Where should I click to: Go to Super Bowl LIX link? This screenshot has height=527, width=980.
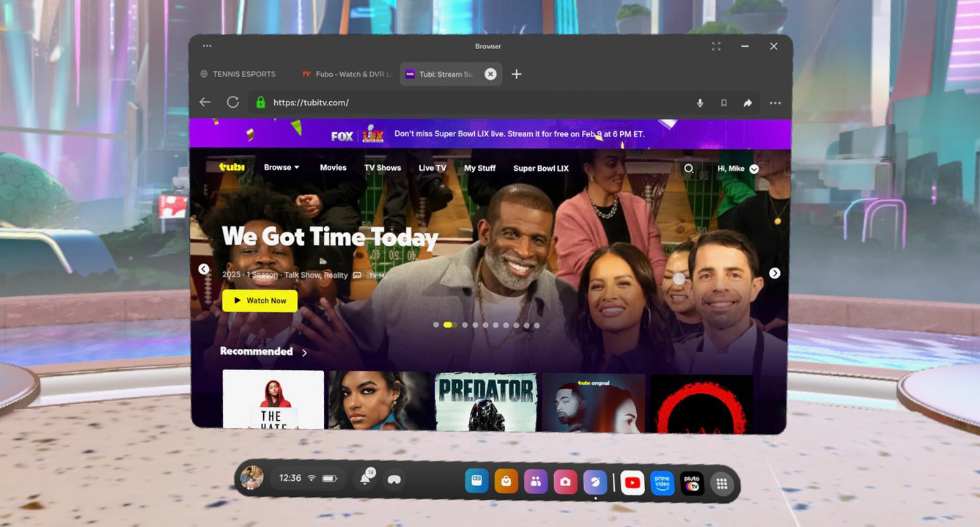[x=540, y=168]
